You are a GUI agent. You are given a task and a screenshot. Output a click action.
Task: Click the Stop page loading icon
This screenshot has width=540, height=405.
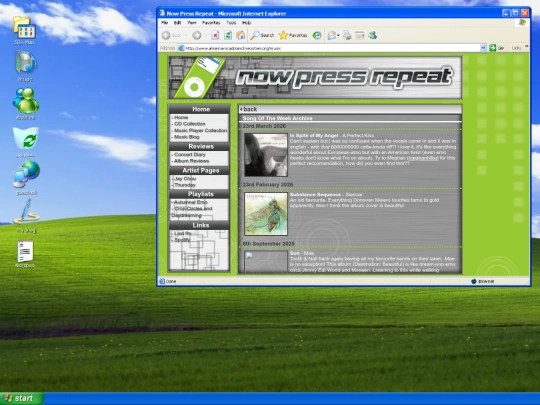click(215, 35)
